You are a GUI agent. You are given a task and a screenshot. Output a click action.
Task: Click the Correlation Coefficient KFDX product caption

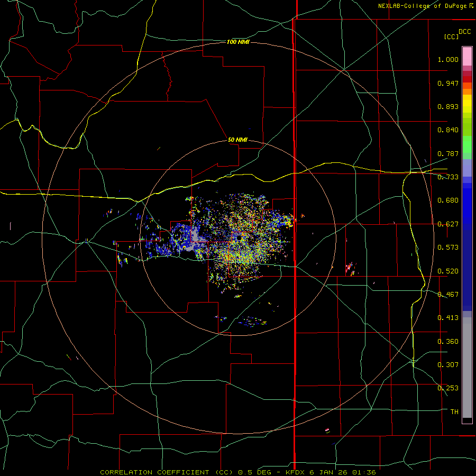(x=238, y=472)
